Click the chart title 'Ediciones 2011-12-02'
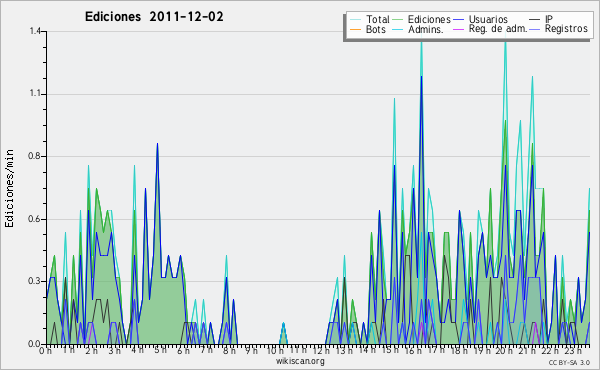This screenshot has width=600, height=370. pyautogui.click(x=154, y=17)
